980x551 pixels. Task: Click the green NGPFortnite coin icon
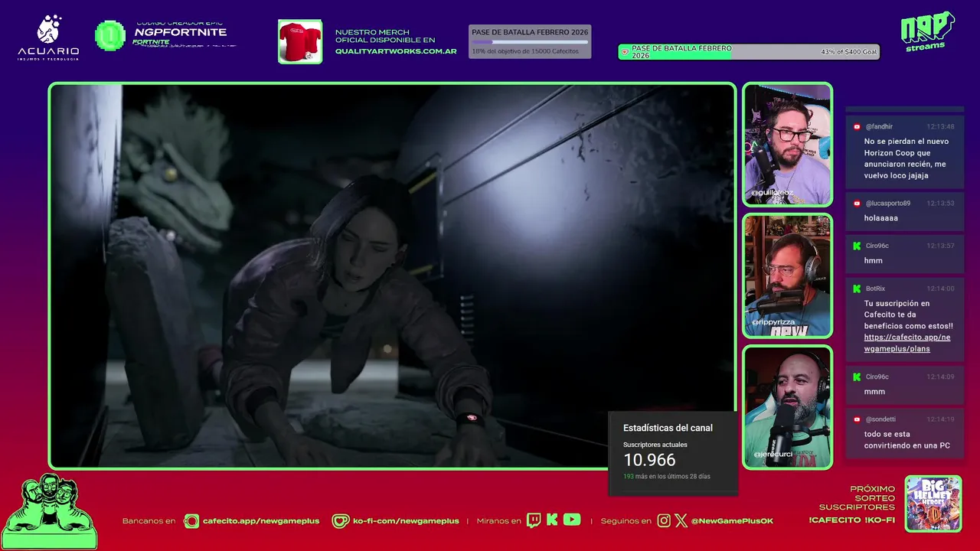pyautogui.click(x=110, y=35)
